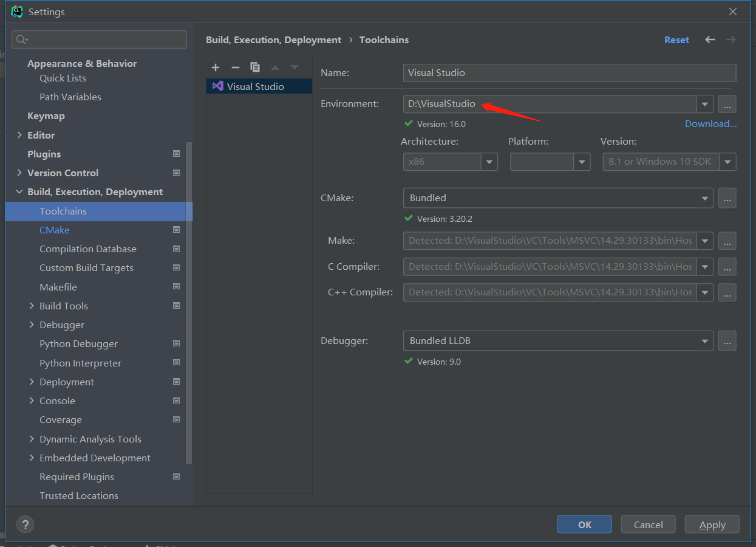756x547 pixels.
Task: Click the Reset link
Action: pyautogui.click(x=676, y=40)
